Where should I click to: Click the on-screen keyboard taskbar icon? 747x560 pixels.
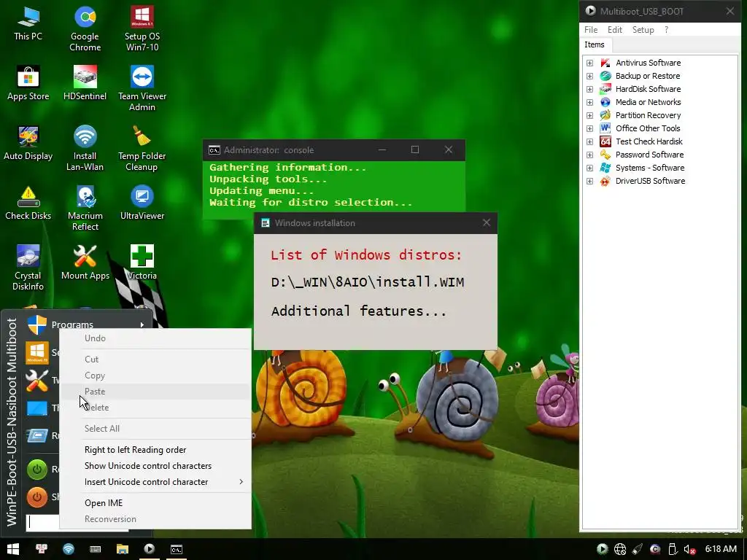(x=96, y=549)
